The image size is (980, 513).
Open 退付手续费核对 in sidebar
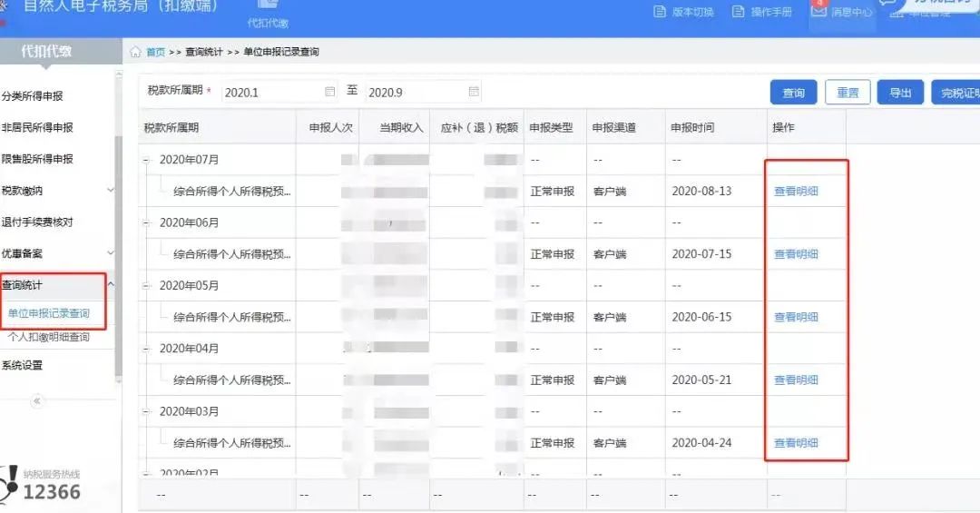37,222
